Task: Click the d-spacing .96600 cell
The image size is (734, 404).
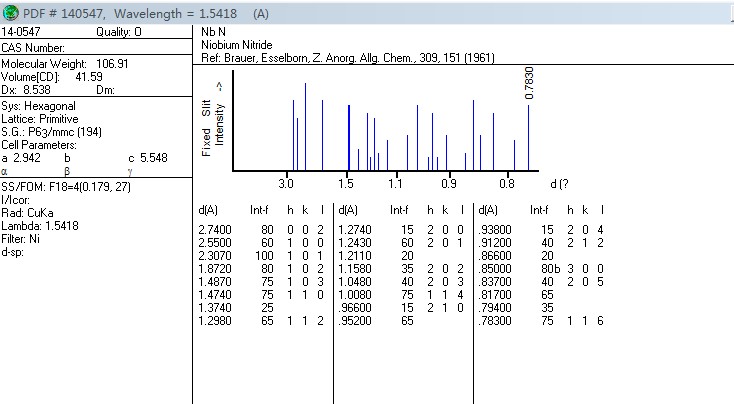Action: 355,308
